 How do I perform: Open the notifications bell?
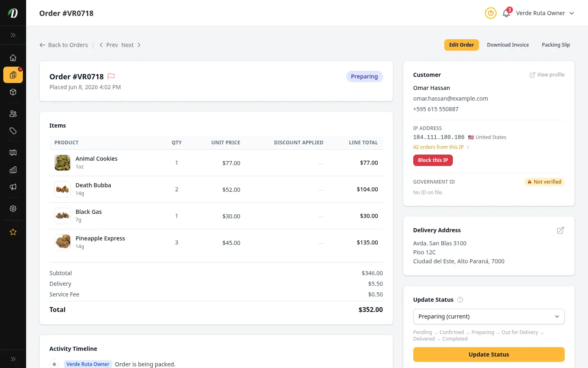[x=506, y=13]
